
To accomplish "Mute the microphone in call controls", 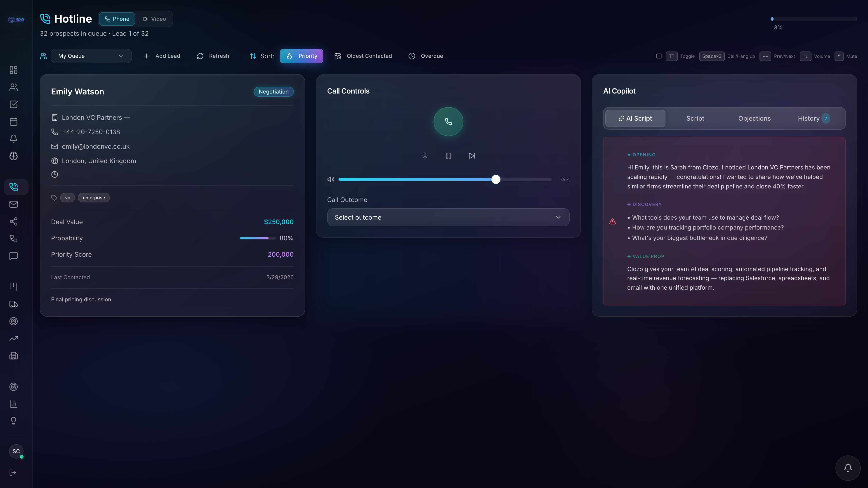I will [425, 156].
